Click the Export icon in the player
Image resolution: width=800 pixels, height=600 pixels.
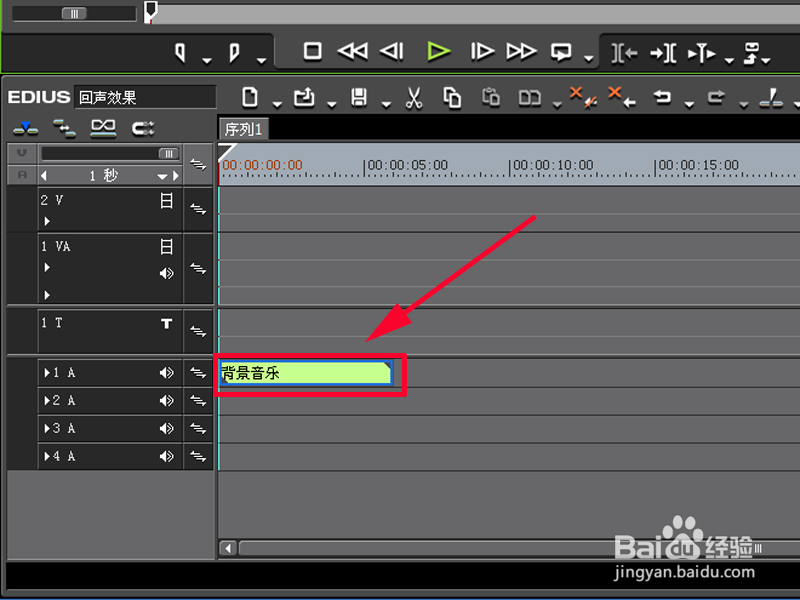(753, 53)
